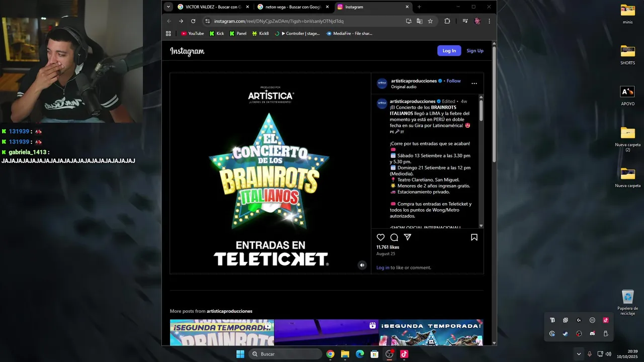644x362 pixels.
Task: Like the post with the heart icon
Action: coord(381,237)
